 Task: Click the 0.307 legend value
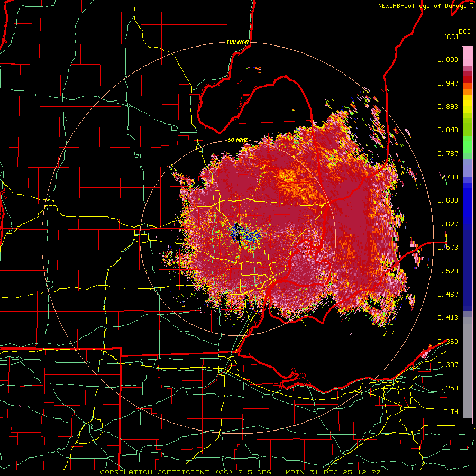(448, 364)
